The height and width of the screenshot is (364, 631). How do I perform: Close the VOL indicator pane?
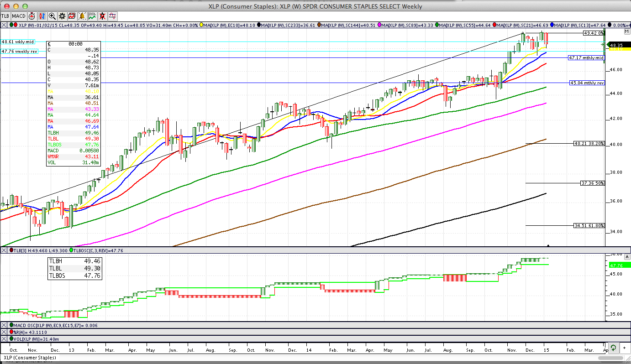[x=4, y=339]
